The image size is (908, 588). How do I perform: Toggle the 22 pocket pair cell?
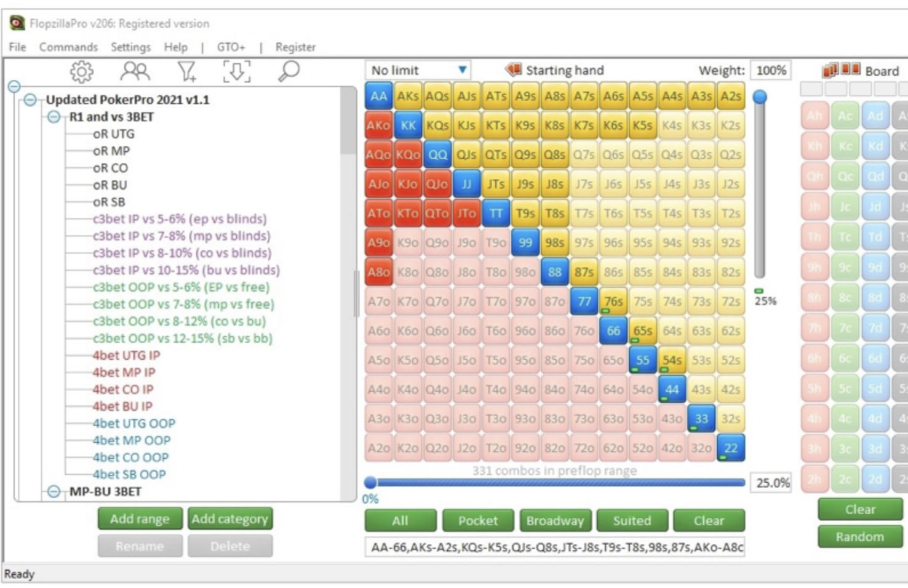point(731,448)
